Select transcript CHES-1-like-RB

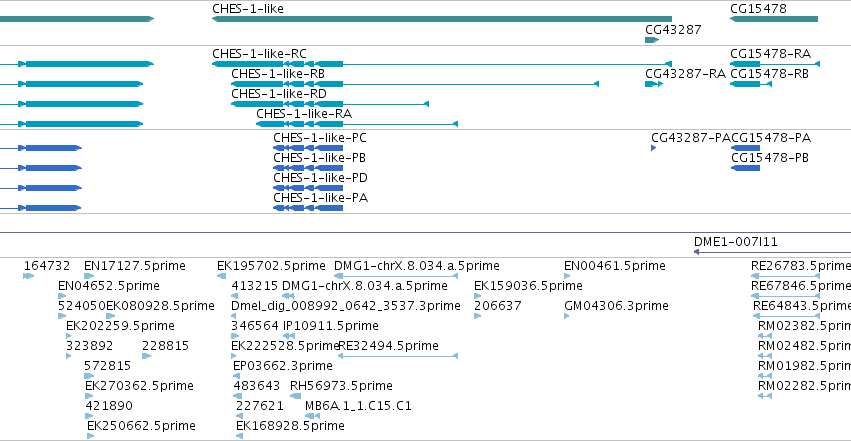point(415,84)
